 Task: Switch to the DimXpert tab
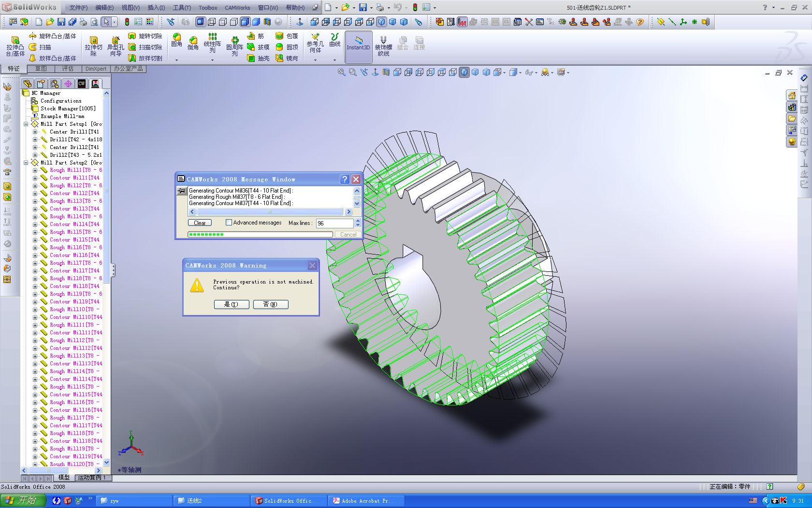[96, 69]
